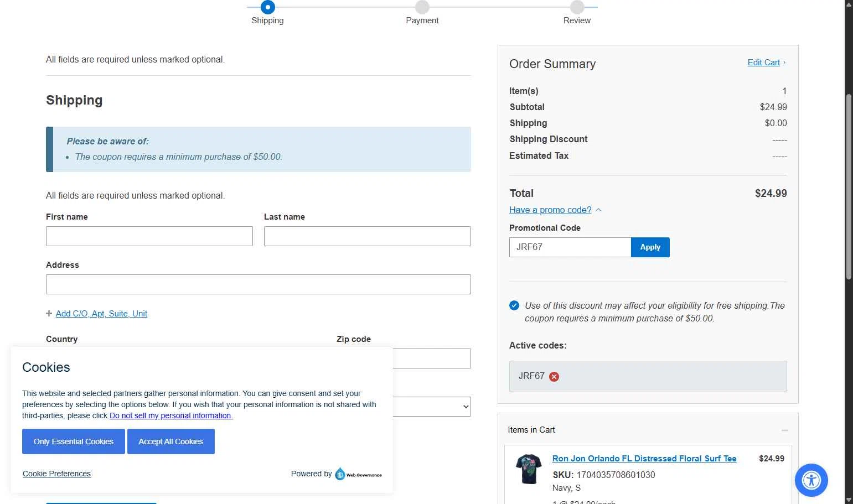The height and width of the screenshot is (504, 853).
Task: Open Do not sell my personal information
Action: pyautogui.click(x=171, y=415)
